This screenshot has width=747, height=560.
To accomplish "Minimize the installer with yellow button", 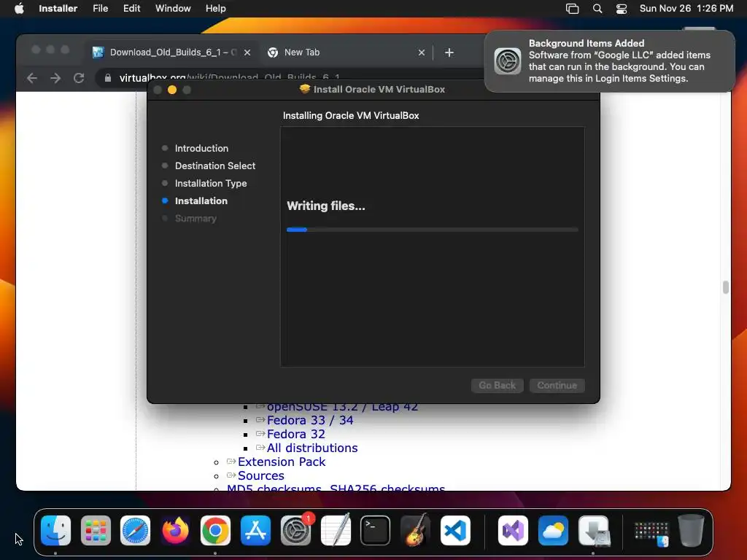I will 172,90.
